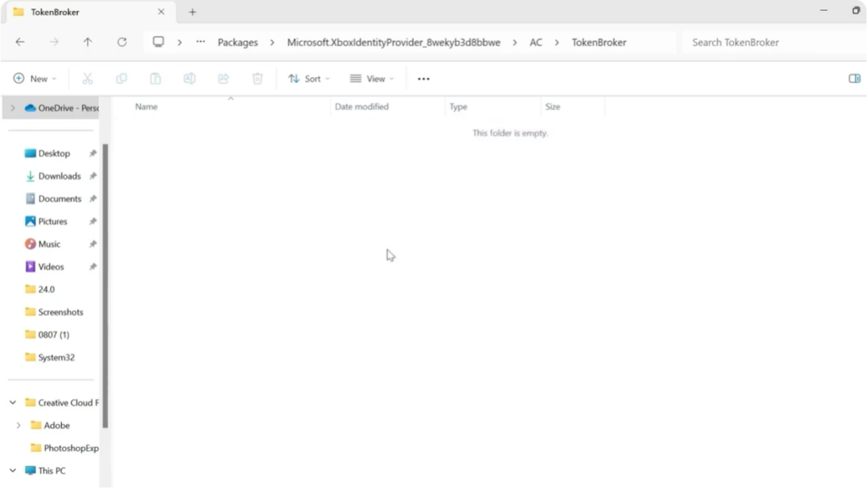Copy items with the Copy icon
The width and height of the screenshot is (868, 497).
[x=121, y=78]
